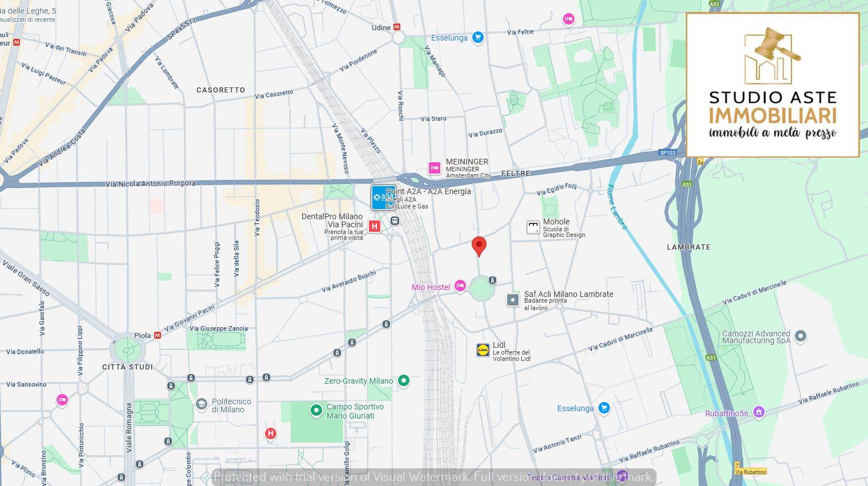Click the Via Averardo Buschi street label
This screenshot has height=486, width=868.
[x=348, y=280]
